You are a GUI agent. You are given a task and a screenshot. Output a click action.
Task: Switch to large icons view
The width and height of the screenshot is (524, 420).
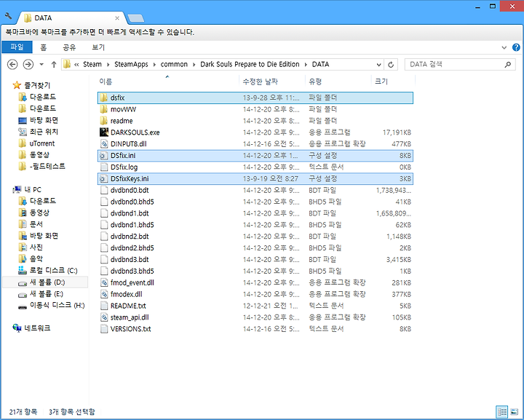click(x=514, y=412)
